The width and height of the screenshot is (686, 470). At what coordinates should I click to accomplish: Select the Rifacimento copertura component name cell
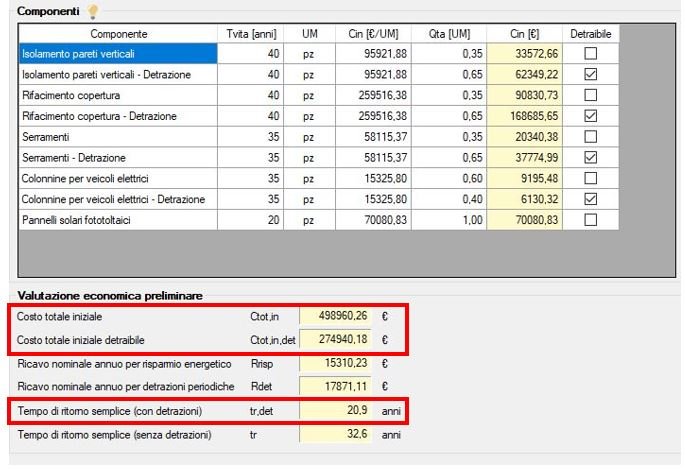[116, 95]
